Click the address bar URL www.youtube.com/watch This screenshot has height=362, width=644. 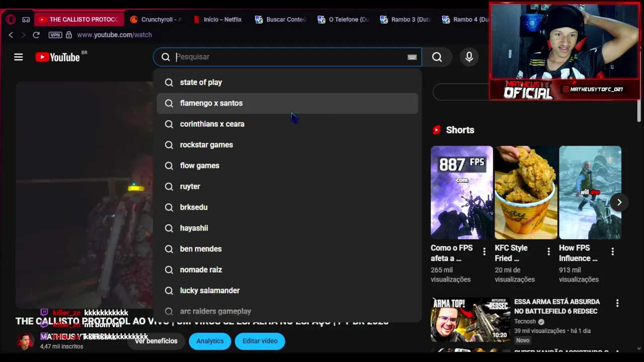(114, 35)
